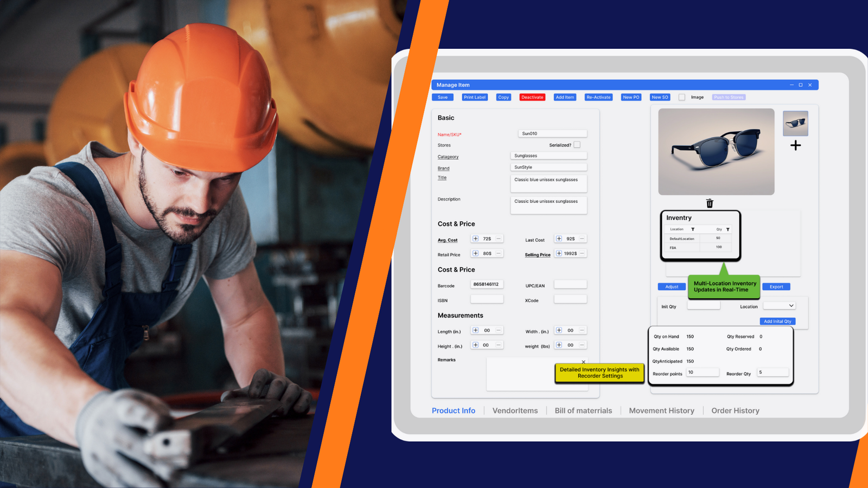
Task: Increase Avg. Cost with plus stepper
Action: pos(476,239)
